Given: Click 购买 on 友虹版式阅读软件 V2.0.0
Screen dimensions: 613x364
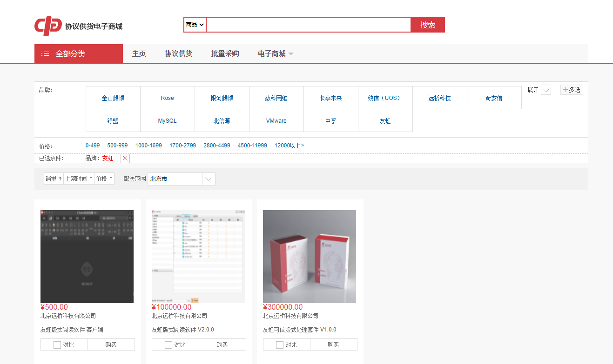Looking at the screenshot, I should click(222, 344).
